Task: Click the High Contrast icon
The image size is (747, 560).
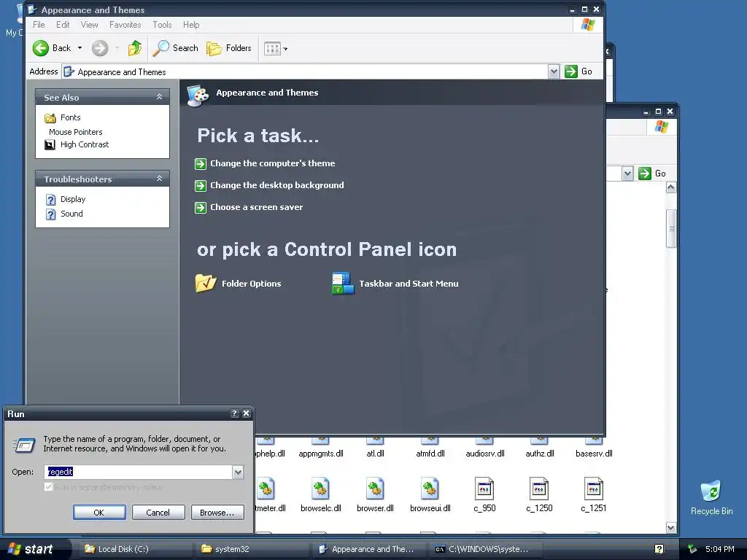Action: 50,144
